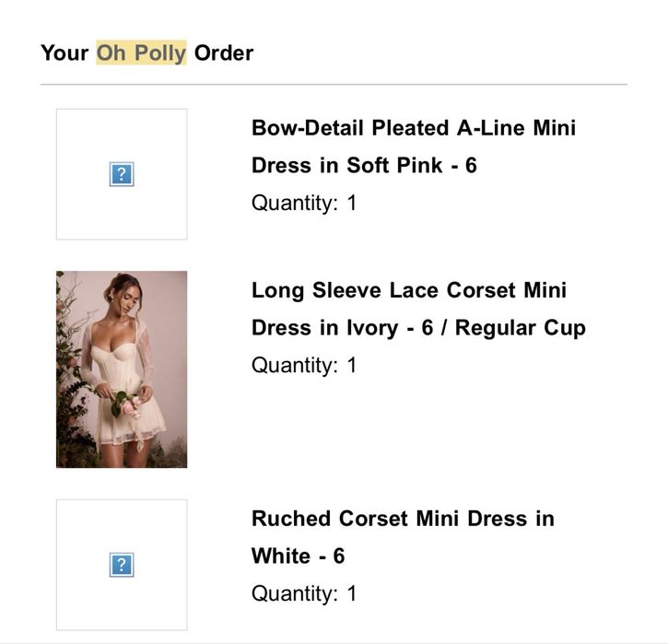Click the word Your in the heading

coord(64,53)
